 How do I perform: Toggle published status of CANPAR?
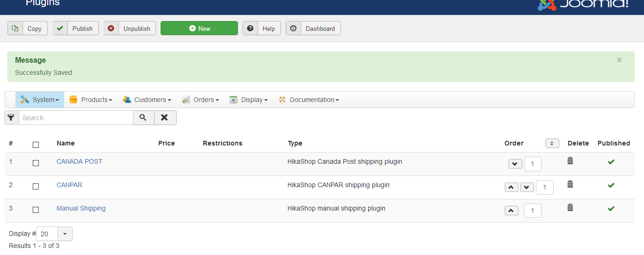[x=611, y=185]
